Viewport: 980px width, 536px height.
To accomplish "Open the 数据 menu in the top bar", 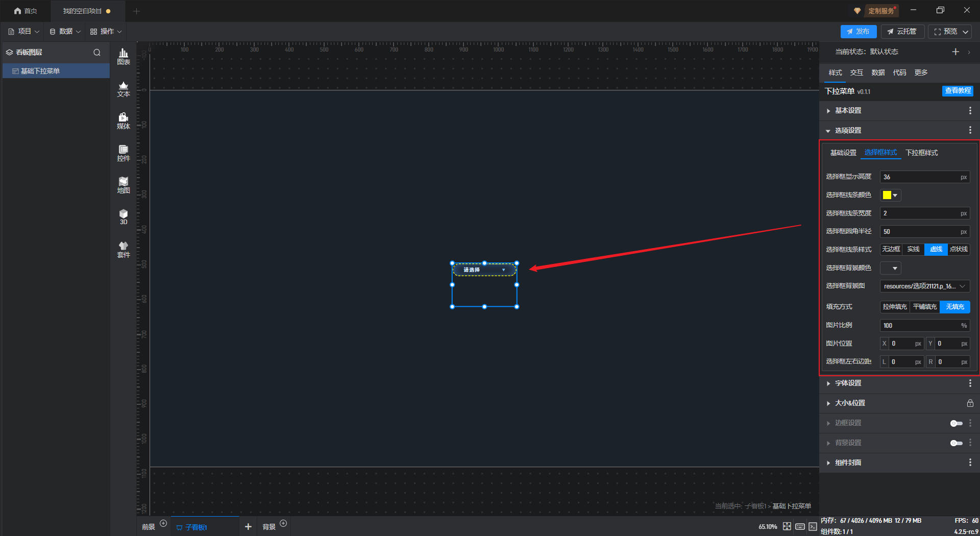I will [65, 32].
